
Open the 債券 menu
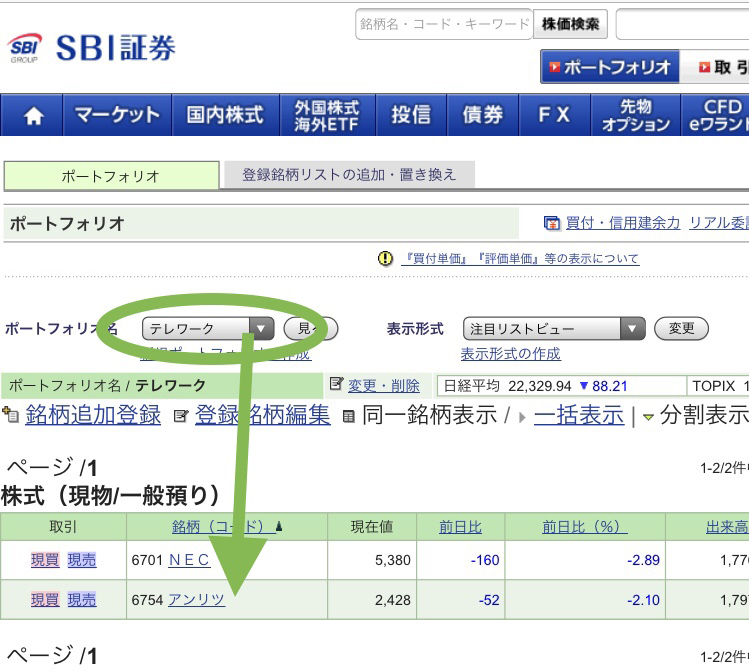[482, 115]
